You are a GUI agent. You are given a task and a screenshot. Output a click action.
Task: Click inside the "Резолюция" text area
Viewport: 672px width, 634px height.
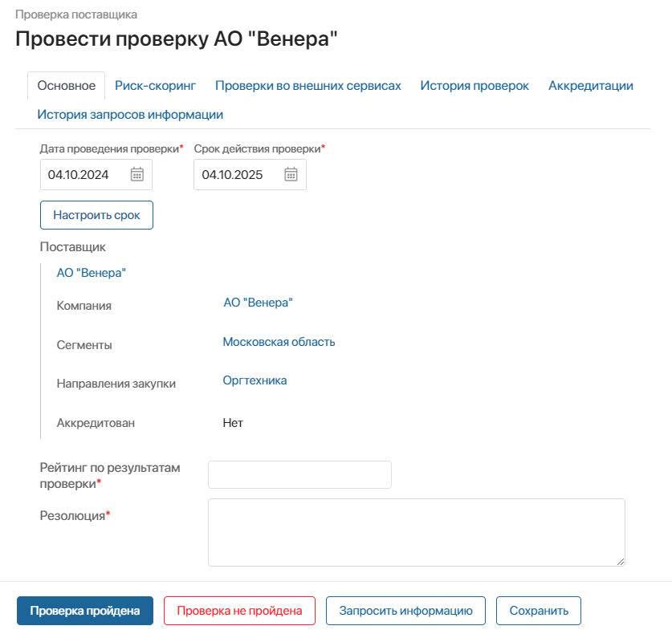pyautogui.click(x=416, y=531)
